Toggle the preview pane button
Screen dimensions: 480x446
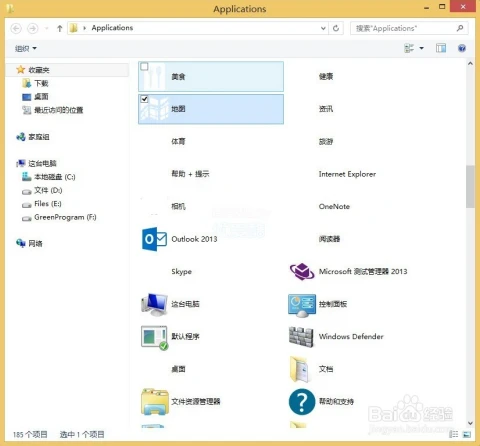[441, 48]
